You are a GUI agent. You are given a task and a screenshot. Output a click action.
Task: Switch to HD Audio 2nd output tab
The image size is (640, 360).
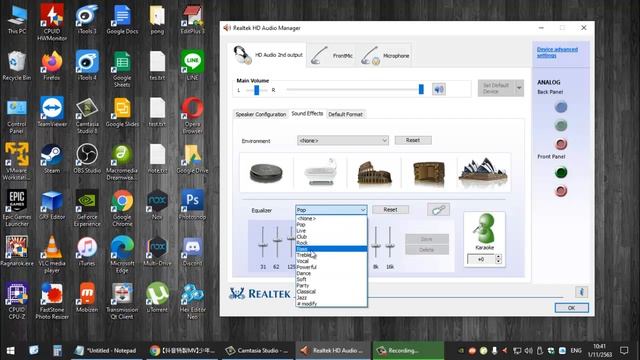click(267, 55)
